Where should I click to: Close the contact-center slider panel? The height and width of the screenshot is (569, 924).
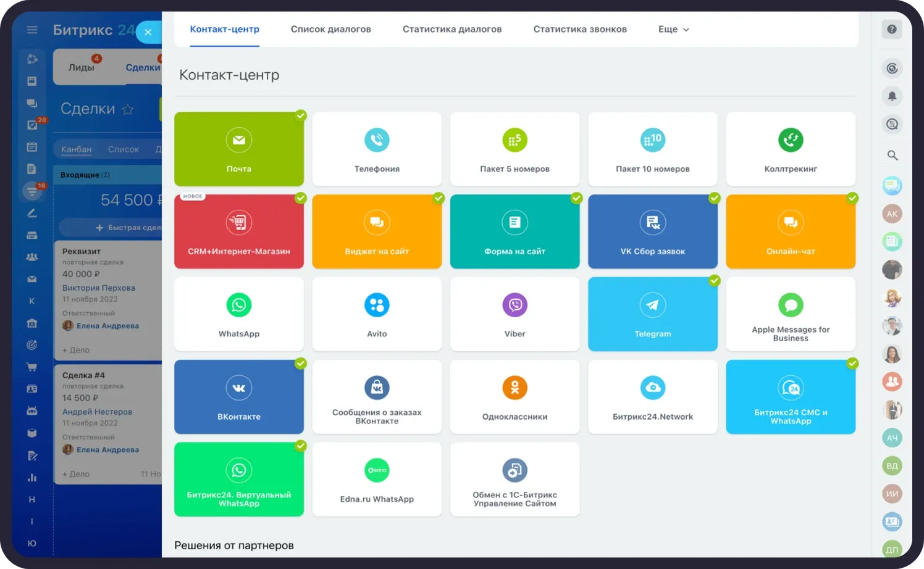point(148,32)
